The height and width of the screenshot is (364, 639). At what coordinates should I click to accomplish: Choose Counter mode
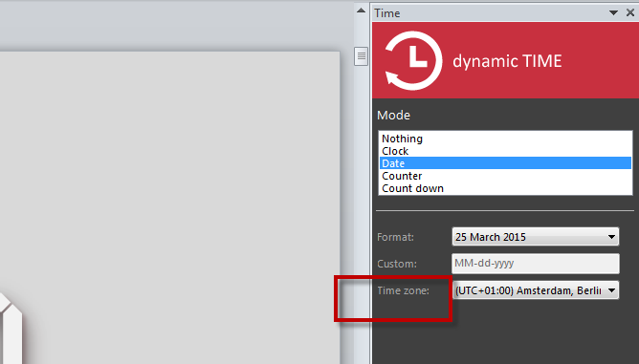(505, 176)
